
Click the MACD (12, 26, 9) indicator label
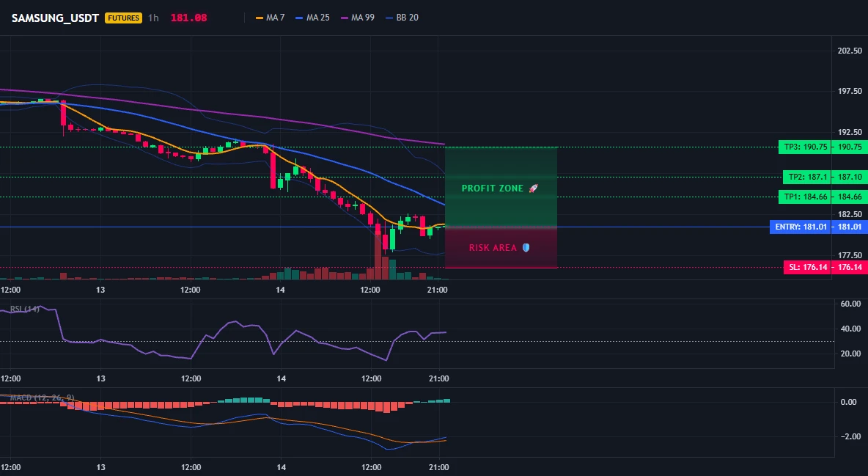[x=42, y=398]
